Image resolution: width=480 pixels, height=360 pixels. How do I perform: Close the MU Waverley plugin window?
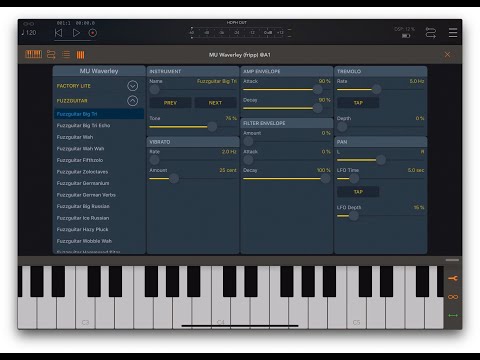[x=447, y=55]
